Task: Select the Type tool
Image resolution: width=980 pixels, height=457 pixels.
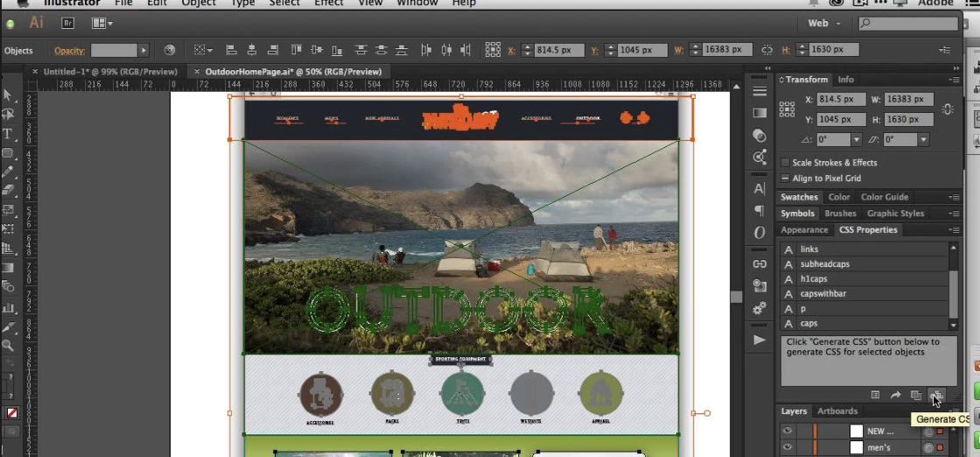Action: [x=8, y=133]
